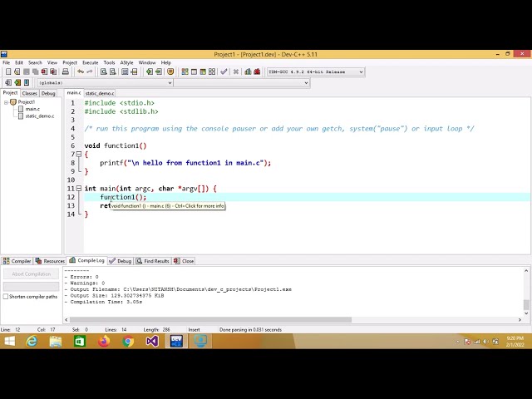Viewport: 532px width, 399px height.
Task: Click the Close tab of the bottom panel
Action: (x=184, y=261)
